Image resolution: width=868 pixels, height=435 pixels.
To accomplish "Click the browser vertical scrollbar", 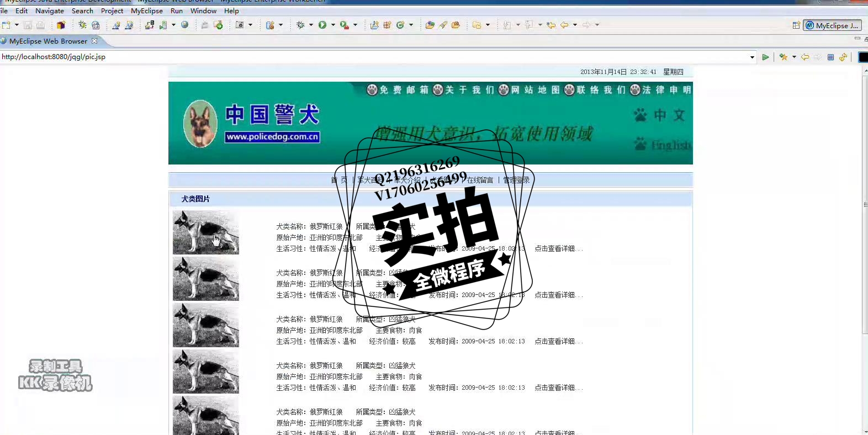I will point(865,204).
